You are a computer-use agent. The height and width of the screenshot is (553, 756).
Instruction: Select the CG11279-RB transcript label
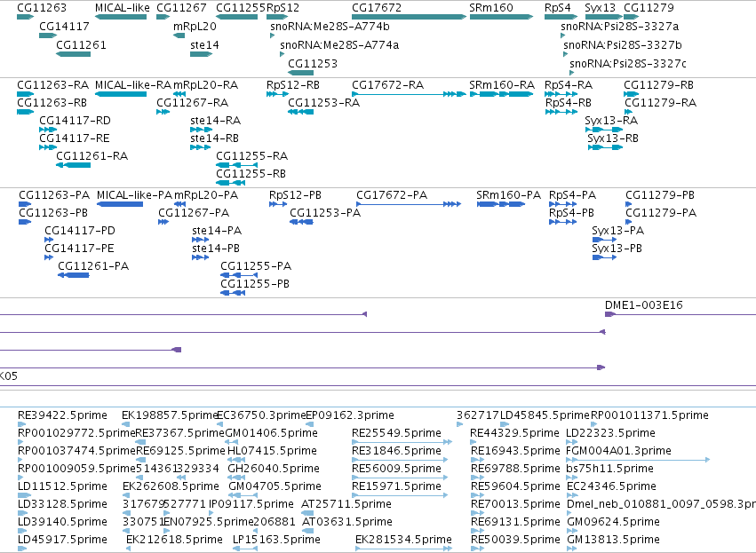[658, 85]
